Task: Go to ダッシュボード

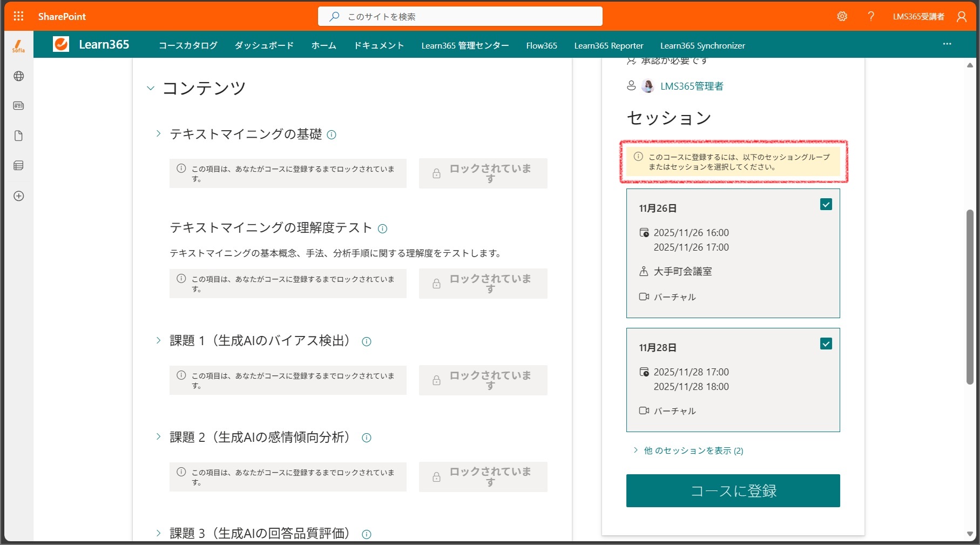Action: click(264, 45)
